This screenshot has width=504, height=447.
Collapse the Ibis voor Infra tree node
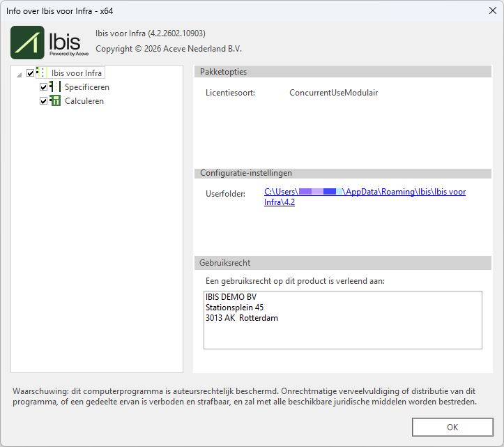(x=18, y=74)
